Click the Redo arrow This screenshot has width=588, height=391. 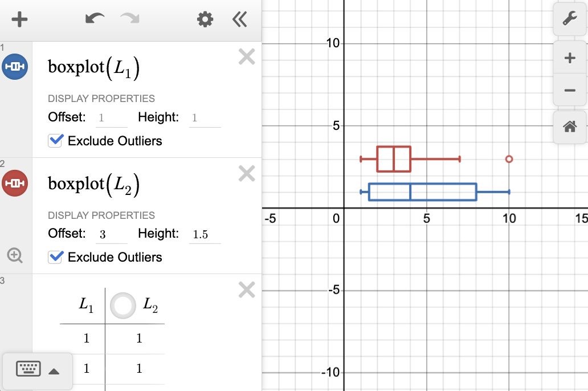130,19
